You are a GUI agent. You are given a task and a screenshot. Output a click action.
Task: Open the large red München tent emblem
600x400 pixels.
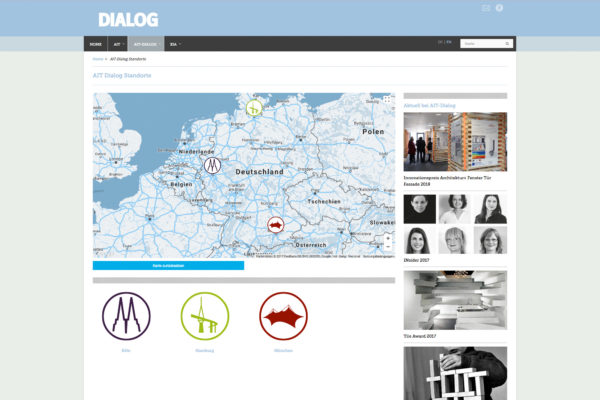tap(284, 316)
